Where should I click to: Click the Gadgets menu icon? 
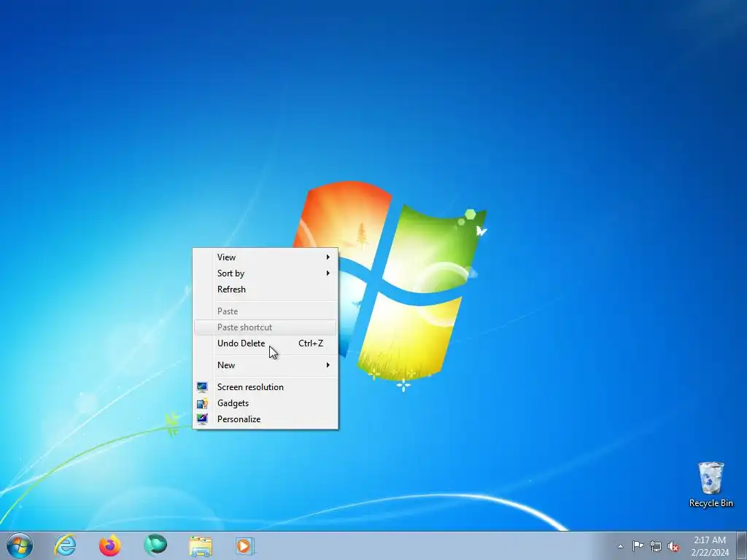[202, 403]
